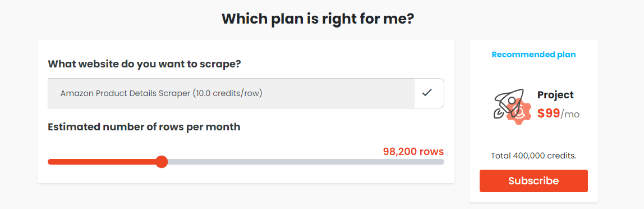This screenshot has width=644, height=209.
Task: Click the 10.0 credits/row text in the selector
Action: click(227, 93)
